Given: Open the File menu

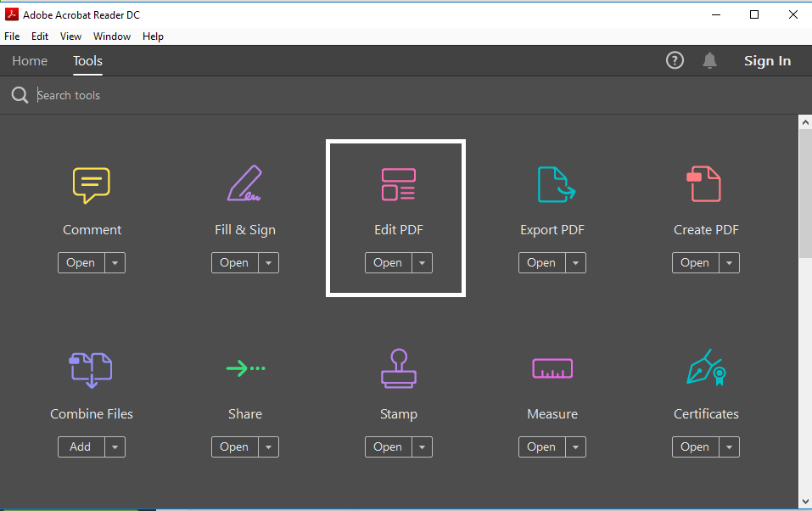Looking at the screenshot, I should click(12, 36).
